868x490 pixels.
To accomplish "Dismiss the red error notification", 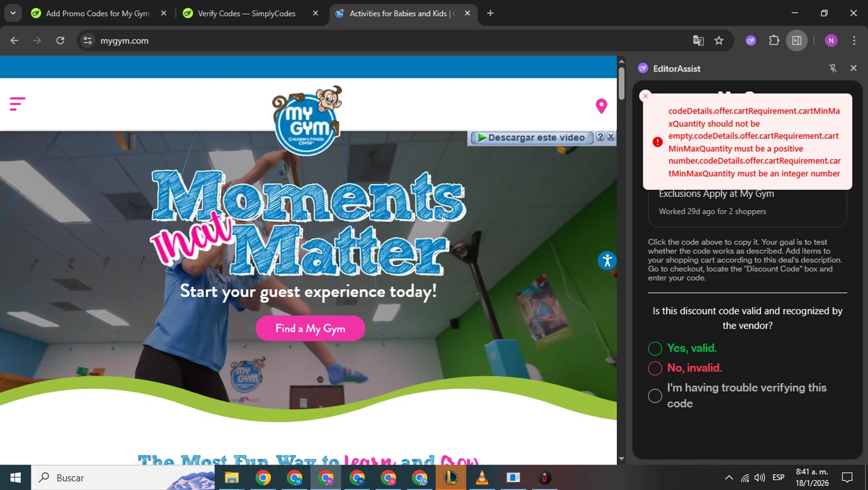I will 646,96.
